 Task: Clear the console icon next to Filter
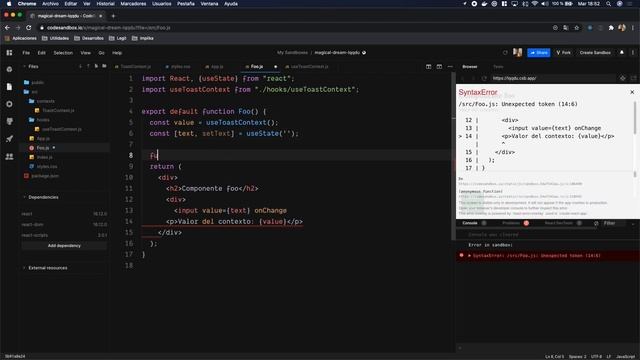[x=596, y=223]
